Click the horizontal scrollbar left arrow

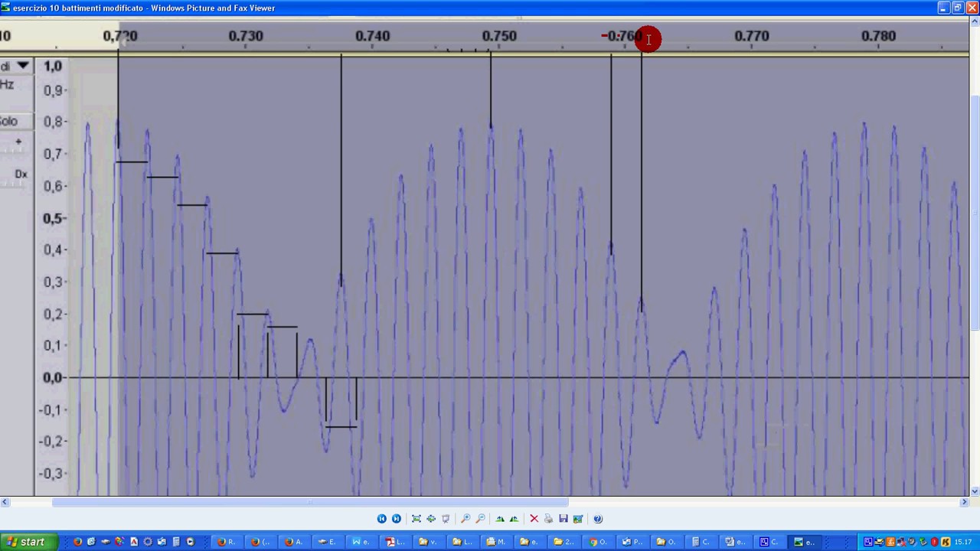[5, 502]
